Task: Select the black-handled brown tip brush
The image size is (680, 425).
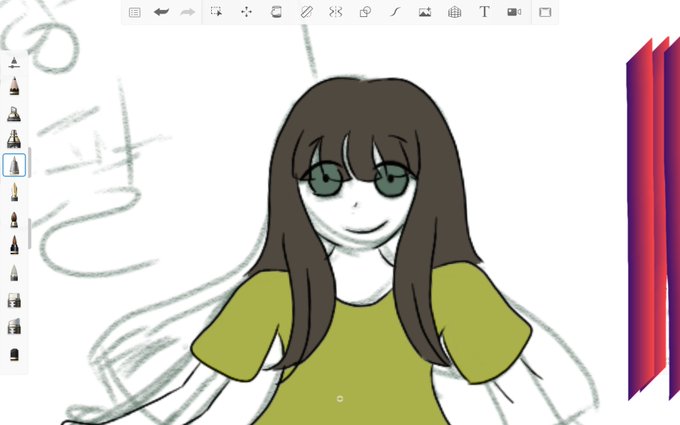Action: coord(14,245)
